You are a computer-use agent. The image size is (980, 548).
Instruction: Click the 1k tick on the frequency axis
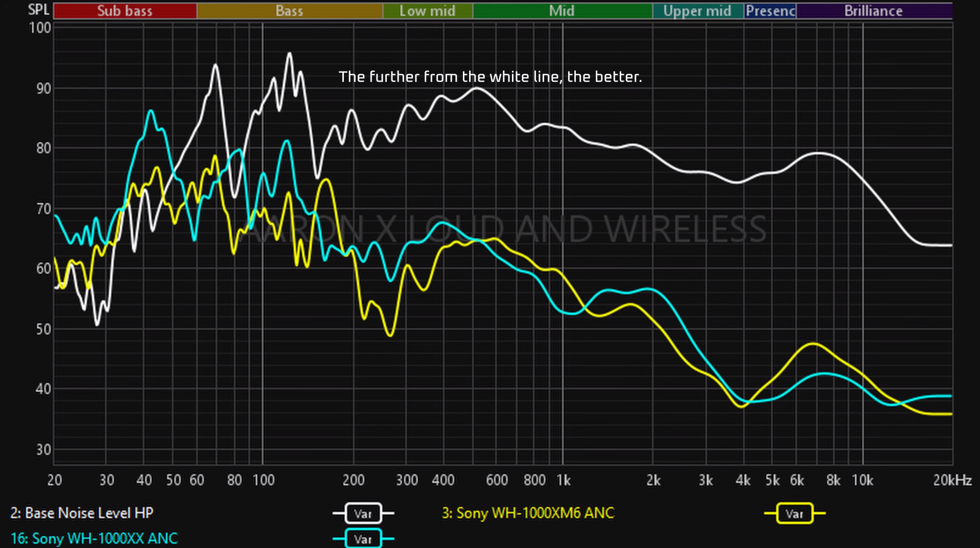[x=564, y=480]
